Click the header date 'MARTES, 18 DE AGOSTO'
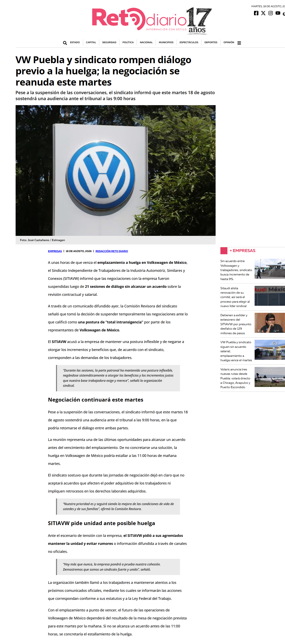This screenshot has width=285, height=644. click(x=268, y=6)
